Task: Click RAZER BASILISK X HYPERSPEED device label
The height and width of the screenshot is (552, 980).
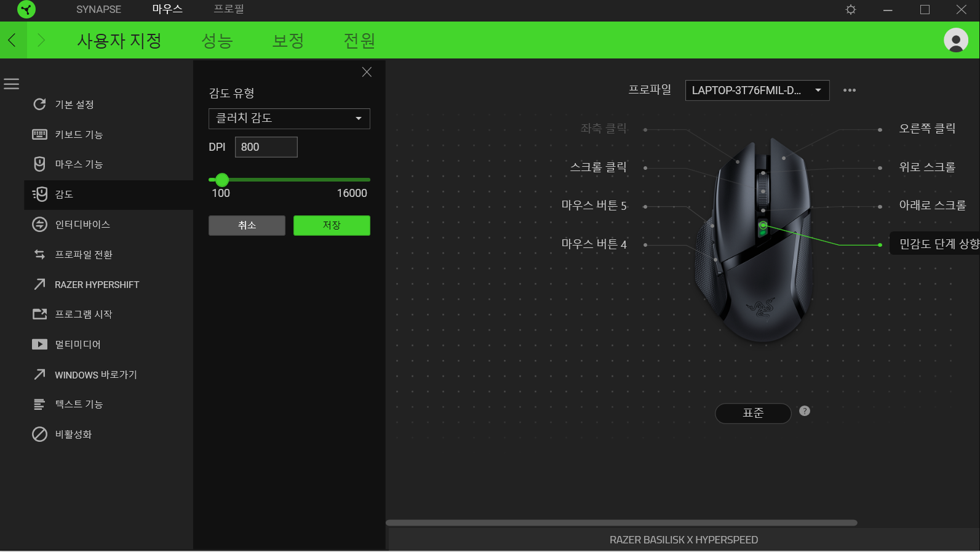Action: click(x=683, y=540)
